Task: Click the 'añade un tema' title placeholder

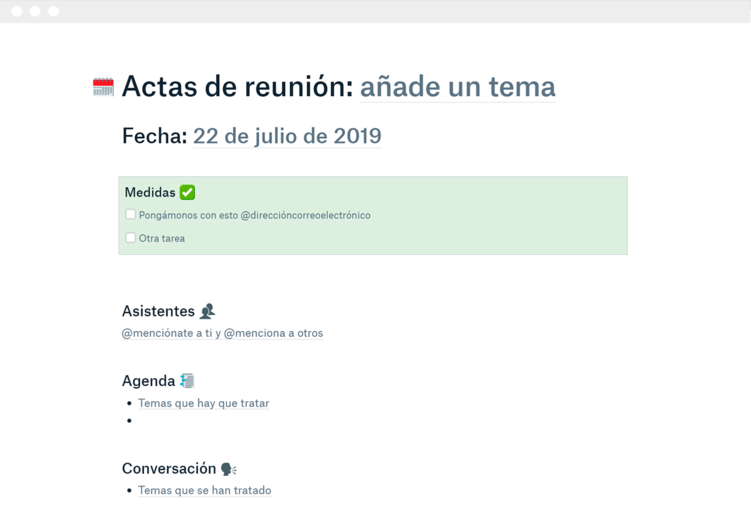Action: (457, 87)
